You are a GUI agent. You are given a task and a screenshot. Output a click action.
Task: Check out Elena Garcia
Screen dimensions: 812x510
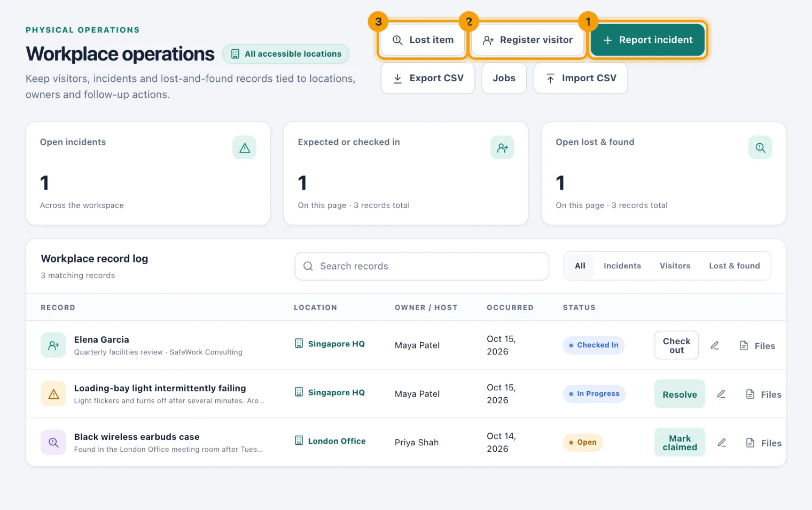click(677, 345)
